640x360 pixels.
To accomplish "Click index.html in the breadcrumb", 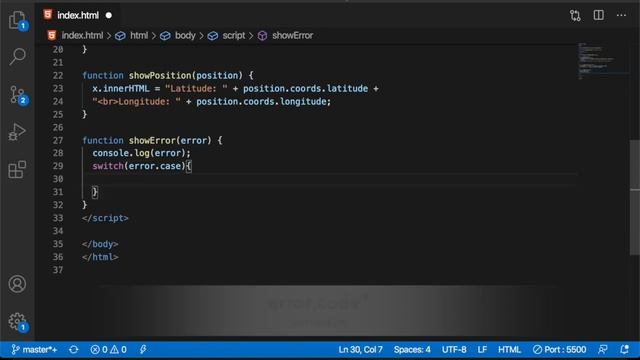I will coord(82,36).
